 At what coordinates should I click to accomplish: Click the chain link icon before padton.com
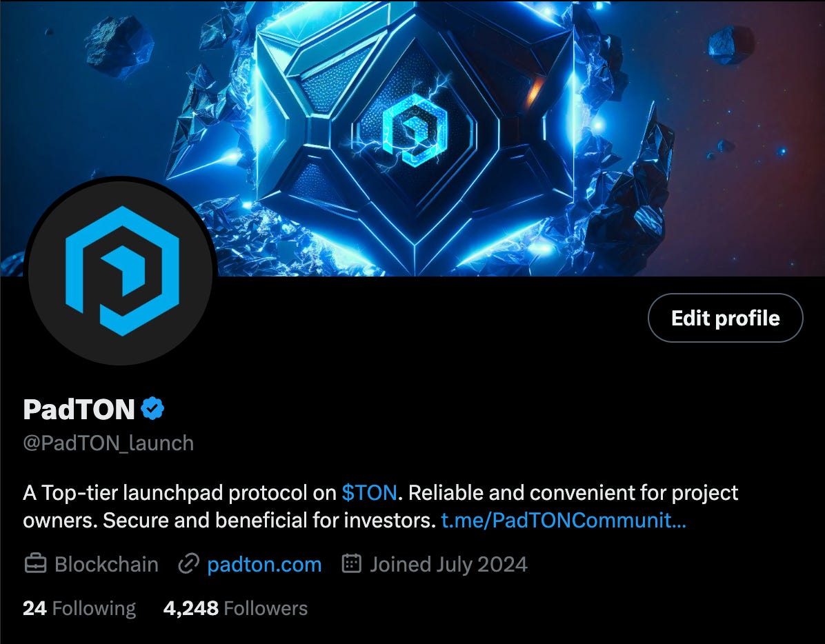[188, 564]
